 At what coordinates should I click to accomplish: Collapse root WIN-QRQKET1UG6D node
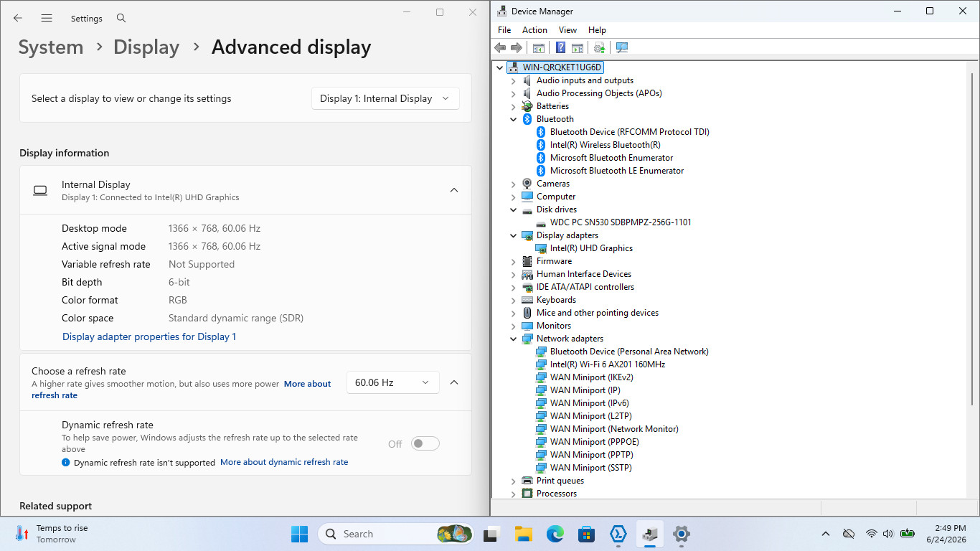point(499,67)
